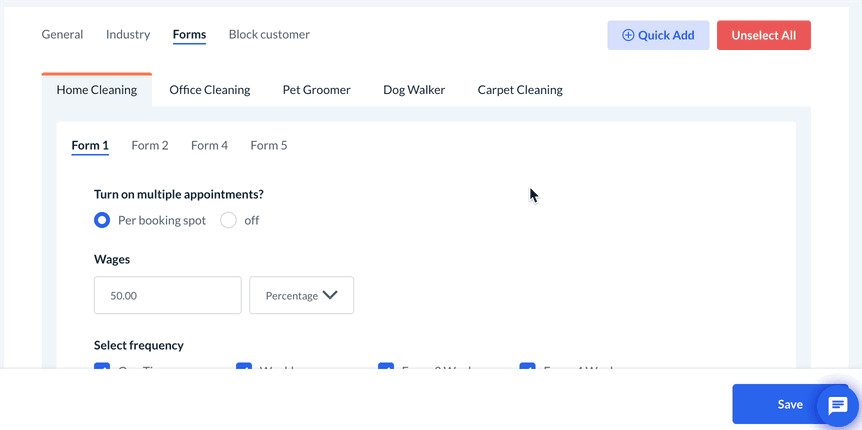Select the Home Cleaning tab

click(x=97, y=90)
